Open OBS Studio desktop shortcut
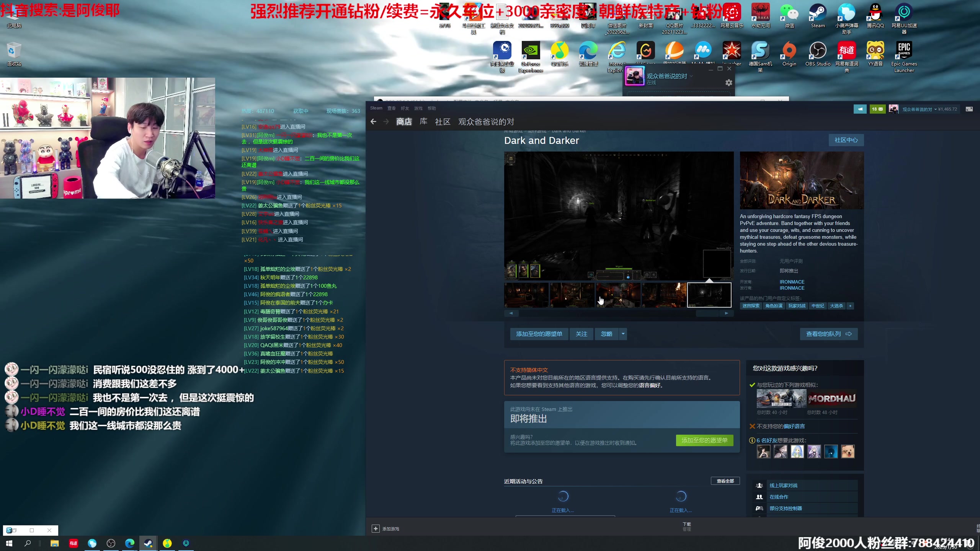This screenshot has width=980, height=551. 818,54
